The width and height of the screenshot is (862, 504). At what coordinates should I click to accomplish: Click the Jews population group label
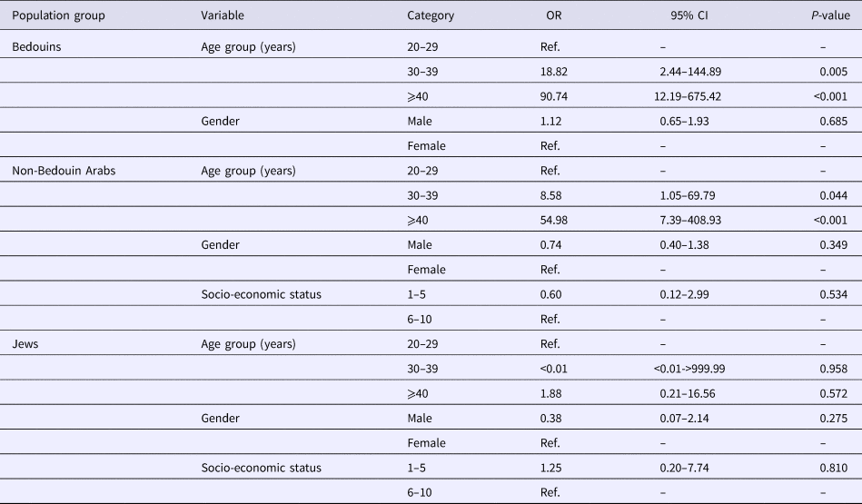(25, 343)
